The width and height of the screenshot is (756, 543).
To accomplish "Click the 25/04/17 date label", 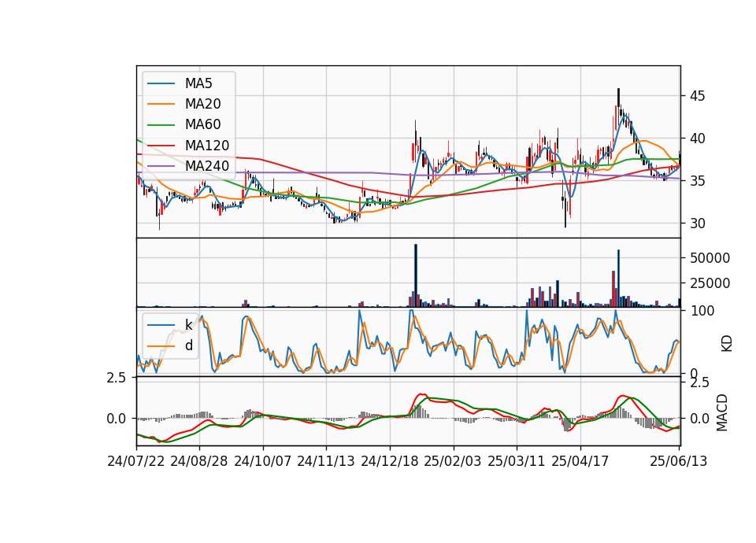I will [580, 461].
